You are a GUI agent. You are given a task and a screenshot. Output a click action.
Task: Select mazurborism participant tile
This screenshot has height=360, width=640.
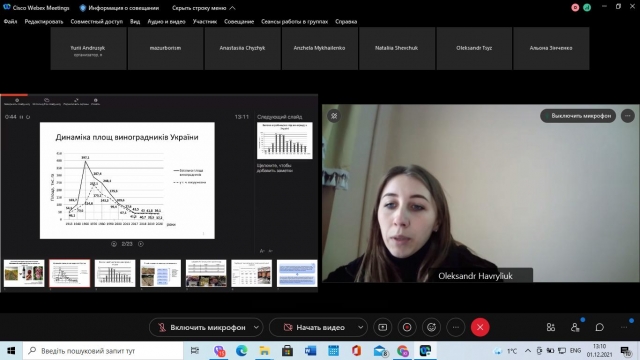pos(165,49)
